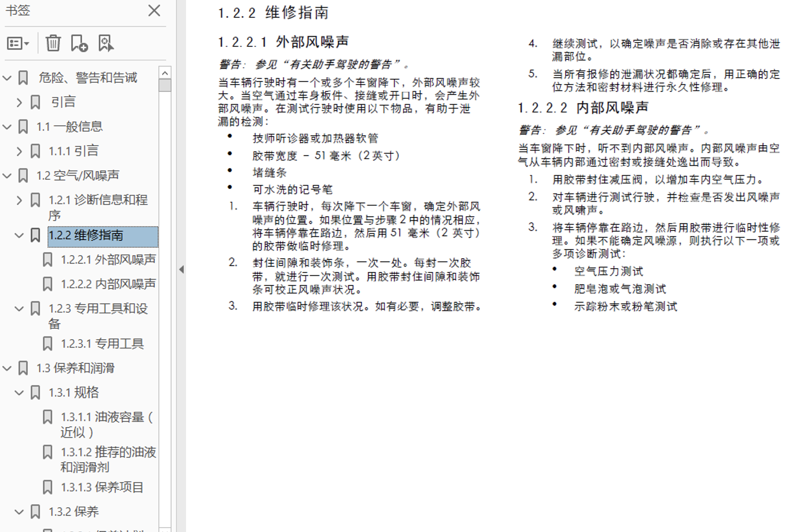
Task: Expand the 1.1.1 引言 node
Action: [19, 151]
